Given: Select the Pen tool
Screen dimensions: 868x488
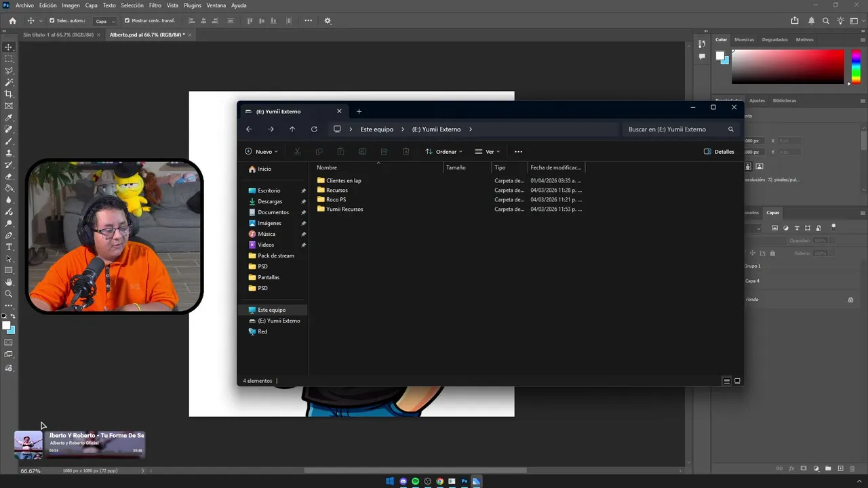Looking at the screenshot, I should pos(9,235).
